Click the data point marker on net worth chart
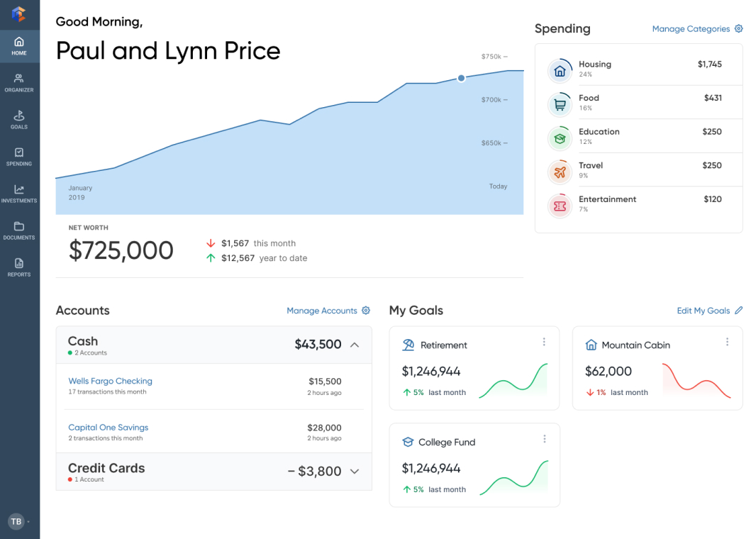Viewport: 756px width, 539px height. [461, 78]
